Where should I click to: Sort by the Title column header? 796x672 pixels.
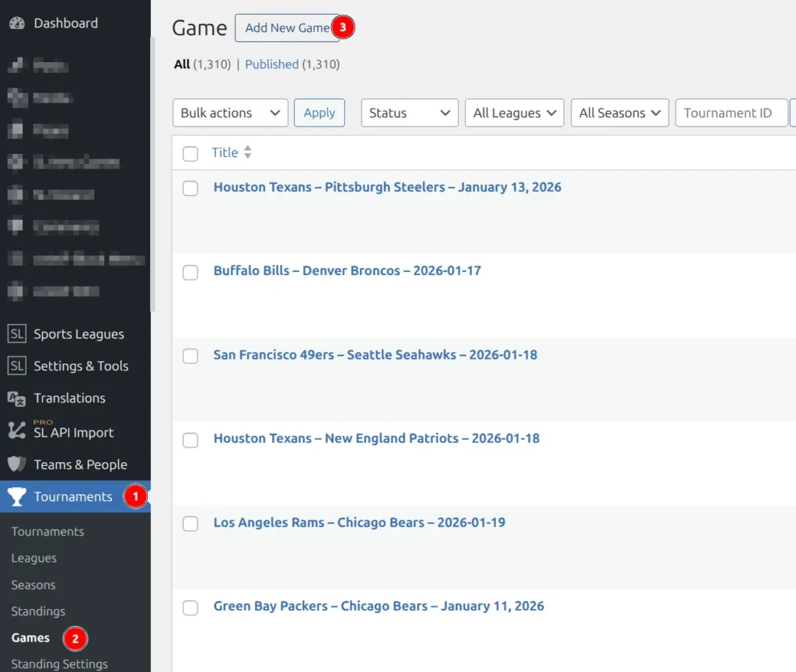point(225,152)
